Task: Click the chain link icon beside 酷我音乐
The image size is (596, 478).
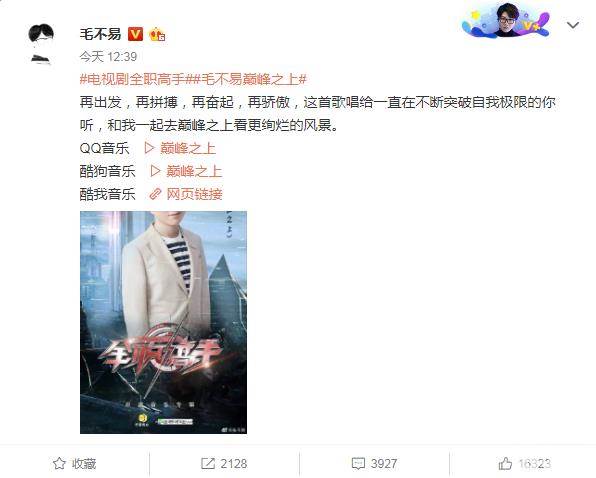Action: [155, 194]
